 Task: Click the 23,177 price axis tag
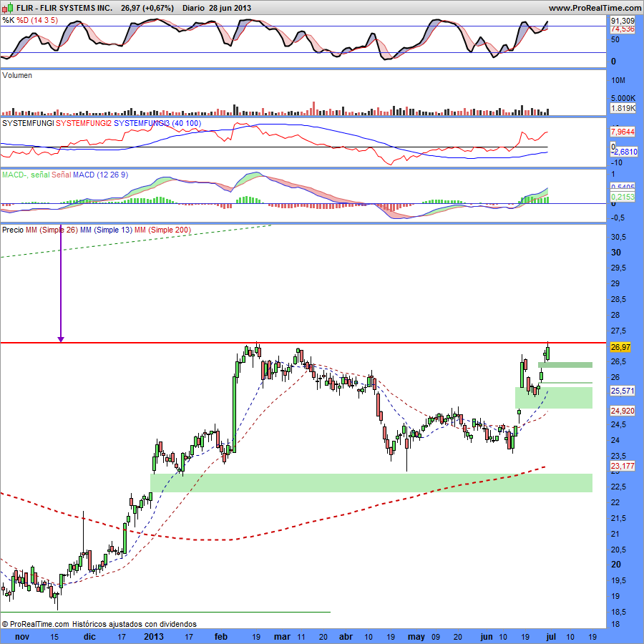pos(623,466)
